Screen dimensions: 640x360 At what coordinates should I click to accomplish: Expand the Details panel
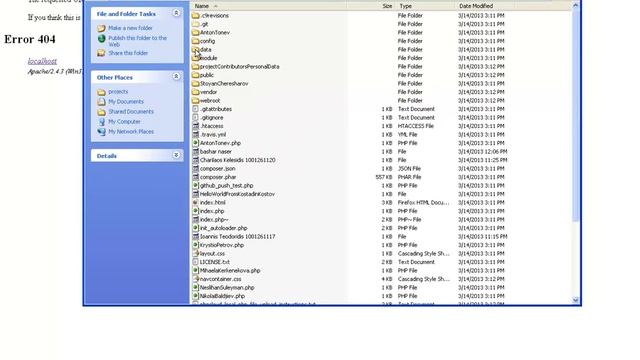pos(176,156)
